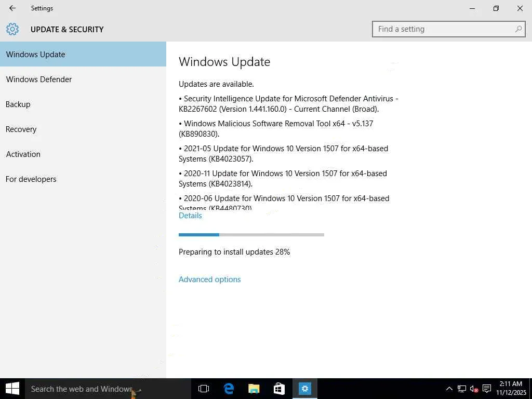
Task: Click the 2021-05 Update KB4023057 entry
Action: [283, 154]
